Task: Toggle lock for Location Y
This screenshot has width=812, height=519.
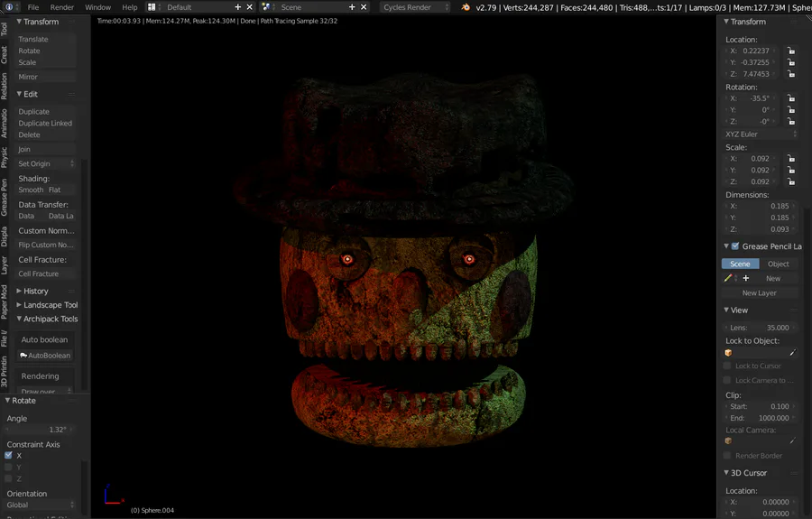Action: (791, 62)
